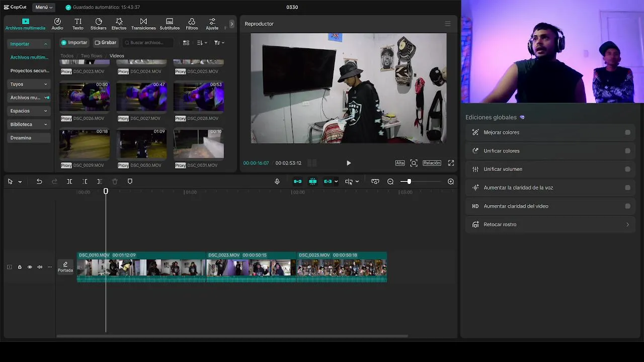Open Proyectos secundarios in the sidebar
The width and height of the screenshot is (644, 362).
coord(29,71)
